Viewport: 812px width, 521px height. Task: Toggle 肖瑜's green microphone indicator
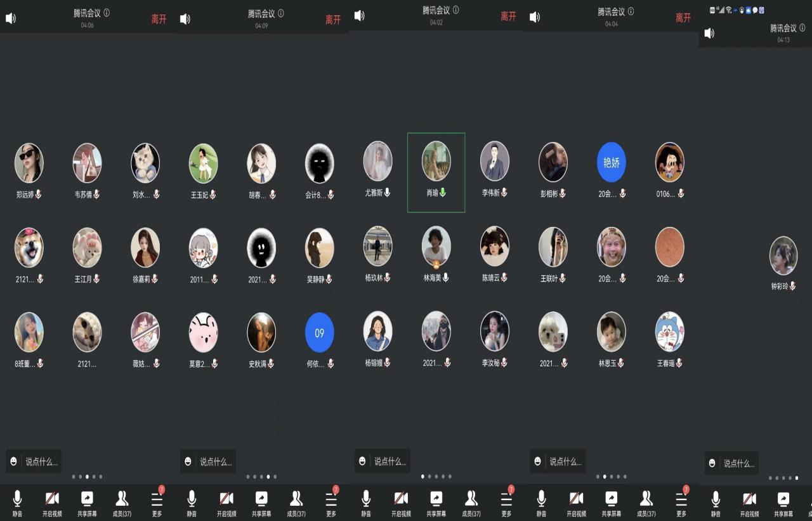pyautogui.click(x=443, y=193)
